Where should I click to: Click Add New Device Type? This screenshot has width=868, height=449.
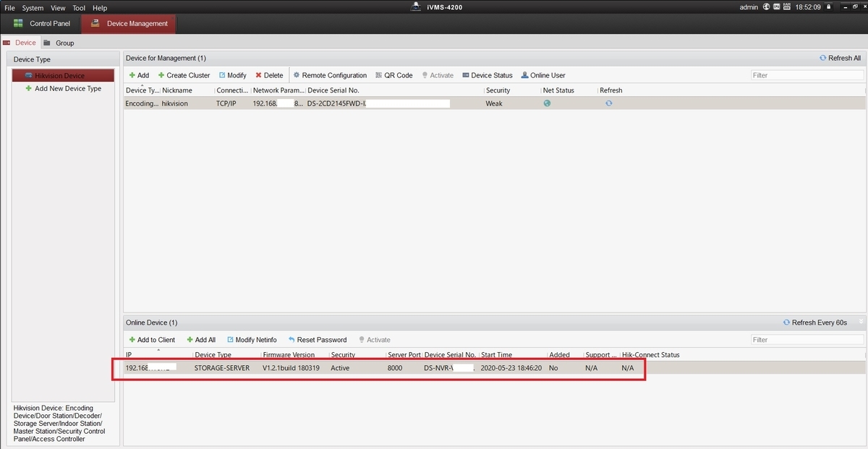coord(63,88)
